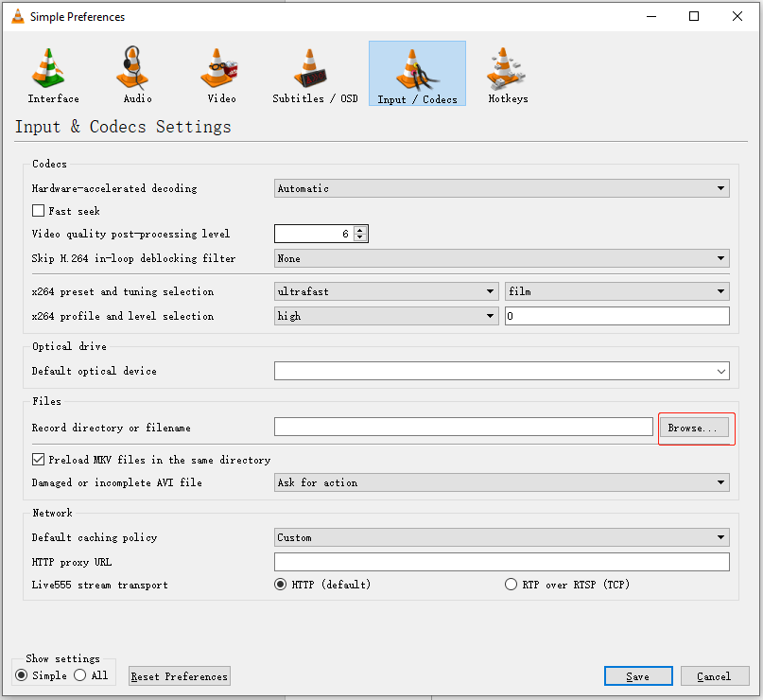
Task: Open the Audio preferences headphone cone icon
Action: point(132,68)
